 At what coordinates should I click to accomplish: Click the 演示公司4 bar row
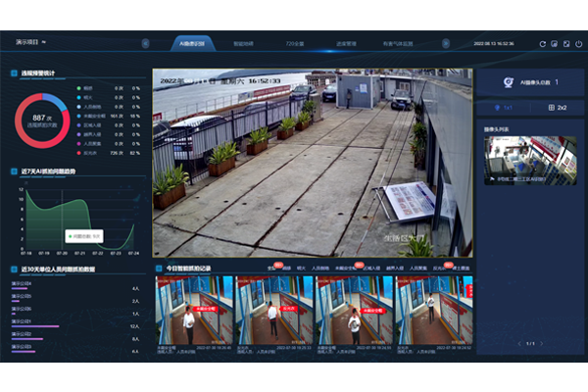(75, 286)
